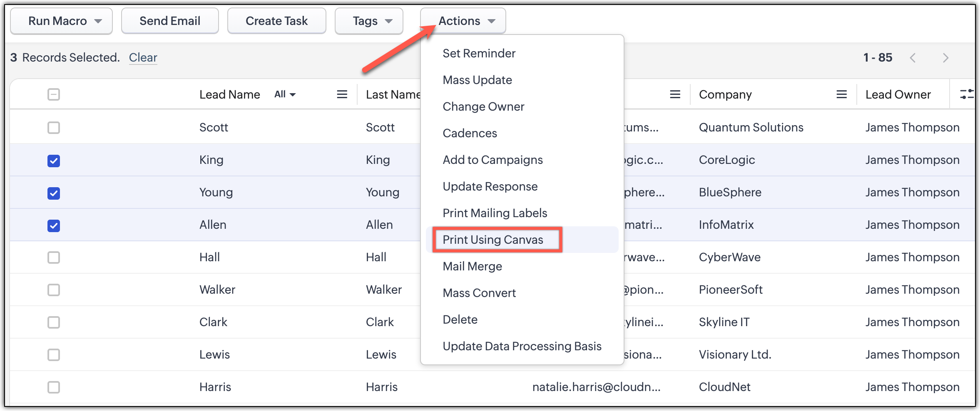Uncheck the Allen lead checkbox
The width and height of the screenshot is (980, 411).
pyautogui.click(x=54, y=225)
